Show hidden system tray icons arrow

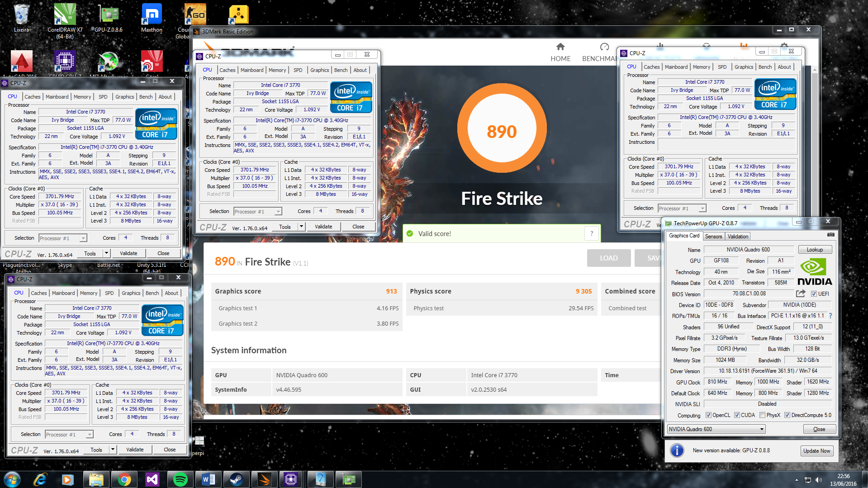tap(797, 480)
